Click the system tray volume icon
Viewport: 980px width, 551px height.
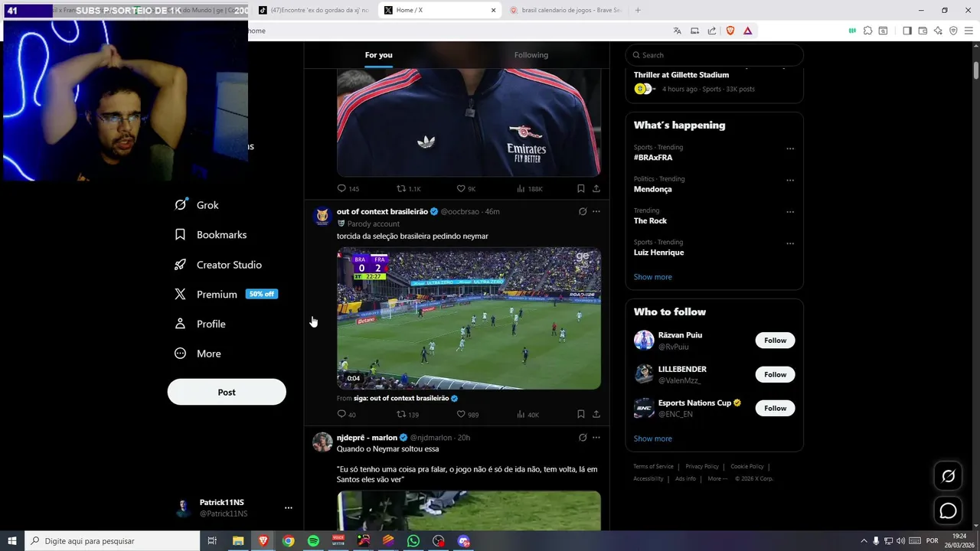pos(900,541)
